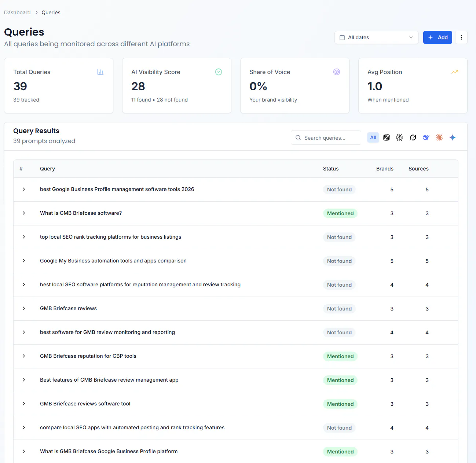Click Mentioned status for 'GMB Briefcase reviews software tool'
Viewport: 476px width, 463px height.
point(340,404)
